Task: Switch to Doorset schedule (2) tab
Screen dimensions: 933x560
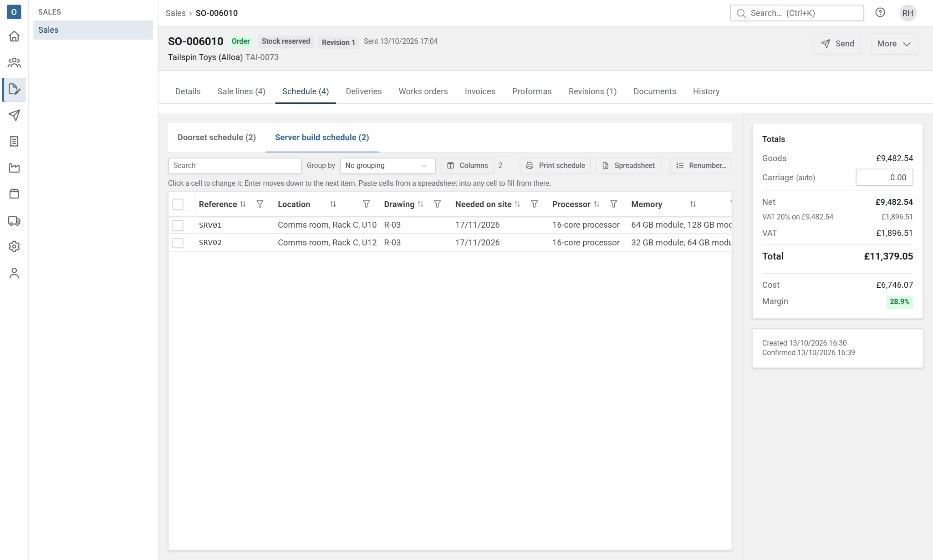Action: pos(217,137)
